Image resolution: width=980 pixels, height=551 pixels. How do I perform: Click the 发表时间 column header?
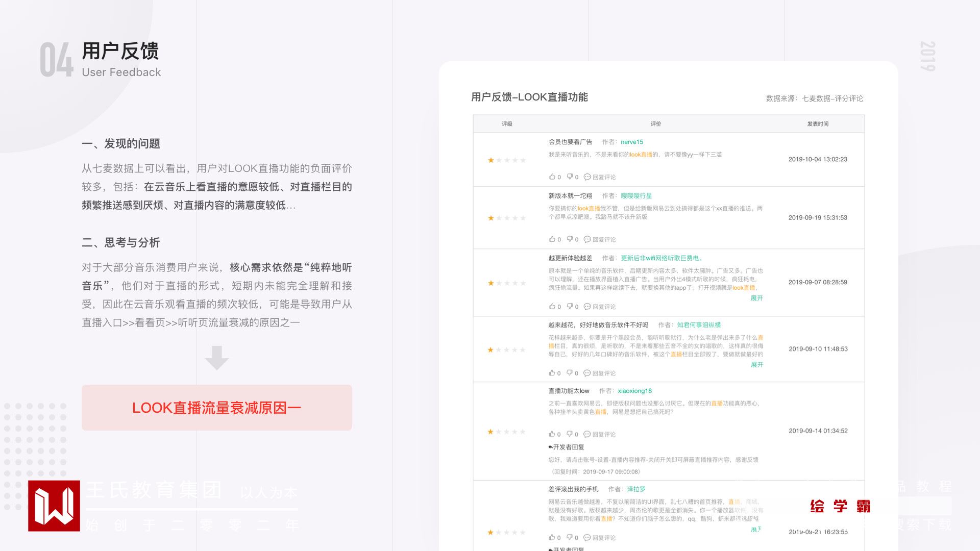[x=817, y=124]
